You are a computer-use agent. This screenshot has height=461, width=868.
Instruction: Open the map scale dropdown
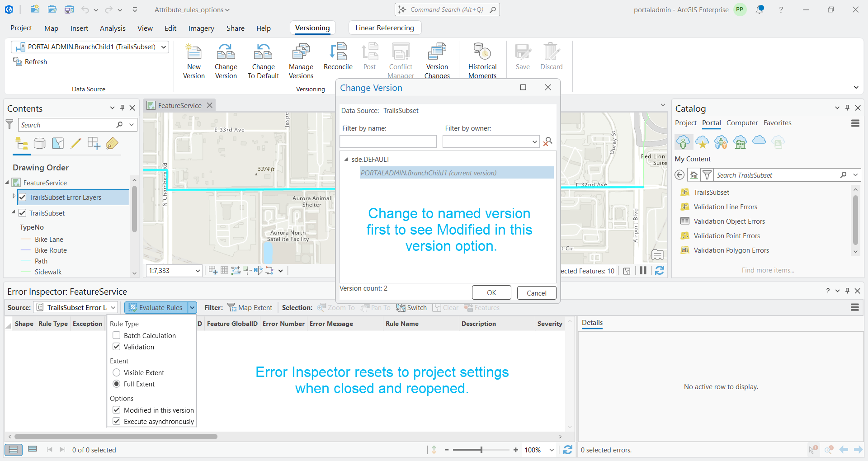pyautogui.click(x=197, y=270)
